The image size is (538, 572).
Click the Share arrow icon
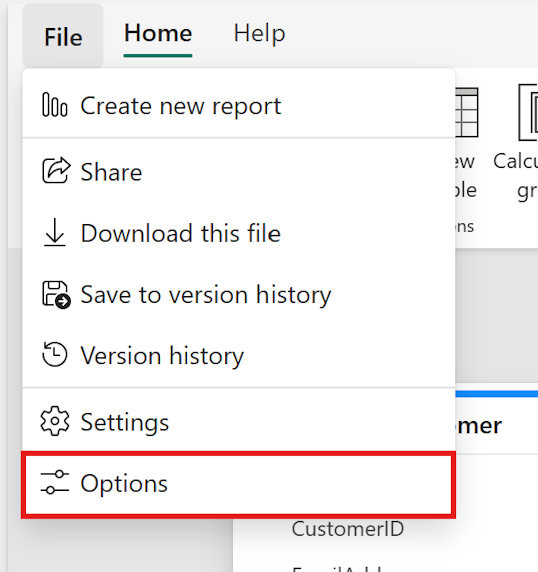tap(56, 171)
